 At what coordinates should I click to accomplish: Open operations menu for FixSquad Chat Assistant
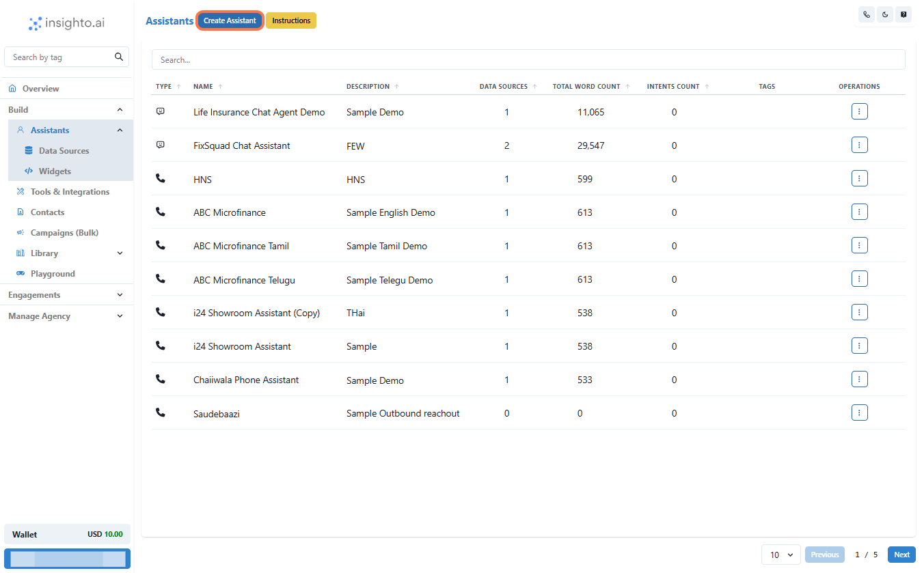[860, 145]
